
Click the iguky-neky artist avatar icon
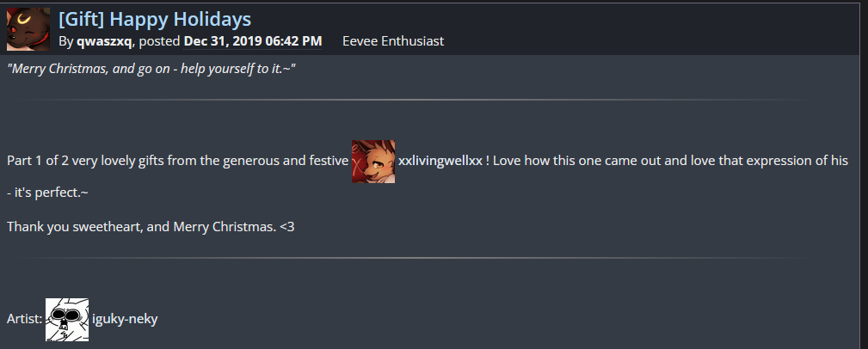67,319
